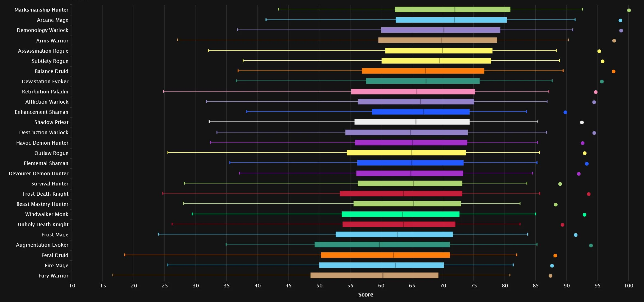Click the Demonology Warlock label
644x302 pixels.
coord(42,30)
